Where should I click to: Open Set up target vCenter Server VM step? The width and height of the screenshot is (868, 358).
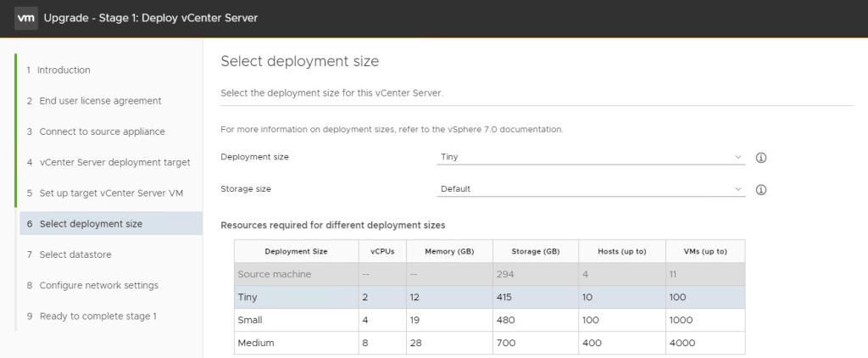[x=111, y=193]
